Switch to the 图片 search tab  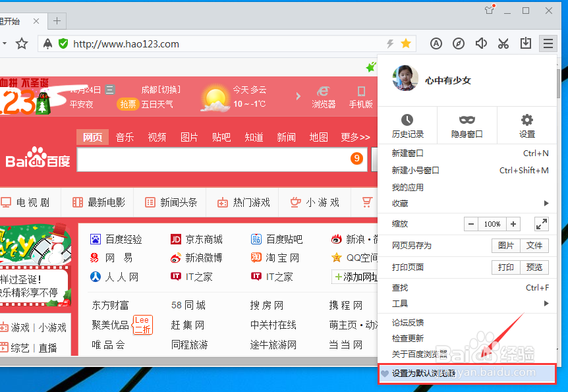pyautogui.click(x=189, y=137)
